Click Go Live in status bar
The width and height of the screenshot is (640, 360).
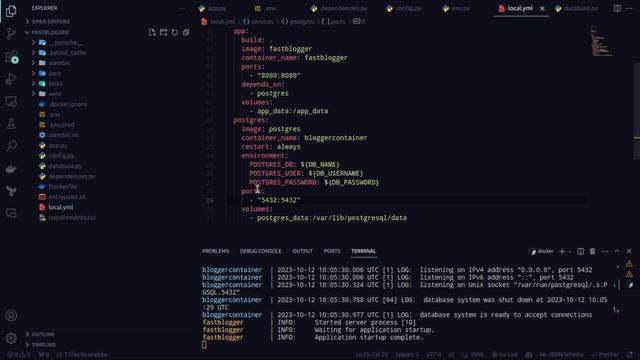(x=505, y=355)
